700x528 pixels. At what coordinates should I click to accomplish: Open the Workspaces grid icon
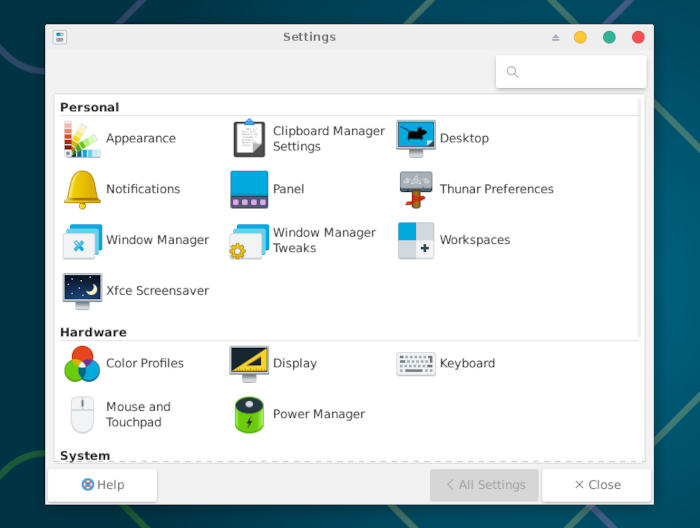coord(416,240)
